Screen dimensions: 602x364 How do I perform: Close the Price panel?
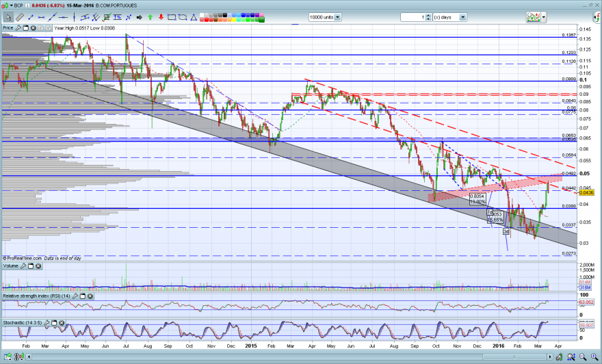(34, 28)
